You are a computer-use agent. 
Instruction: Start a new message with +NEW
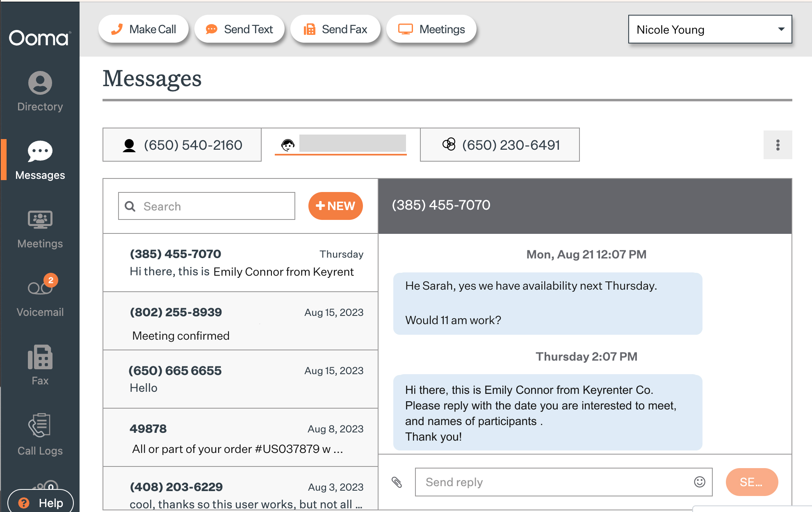(335, 206)
